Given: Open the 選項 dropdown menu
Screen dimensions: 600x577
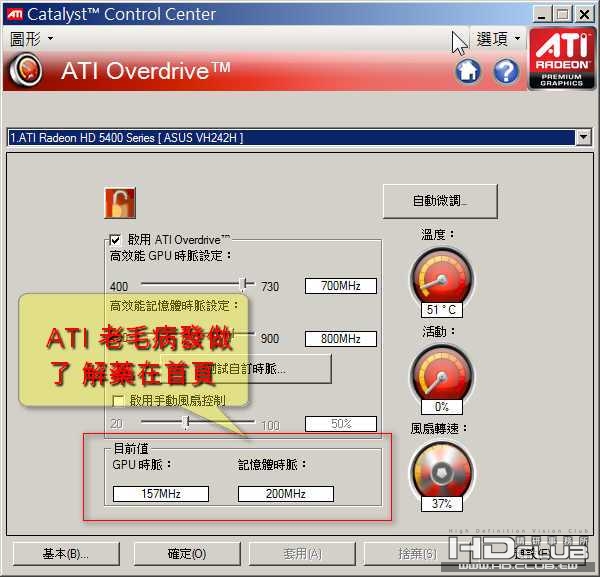Looking at the screenshot, I should tap(498, 39).
